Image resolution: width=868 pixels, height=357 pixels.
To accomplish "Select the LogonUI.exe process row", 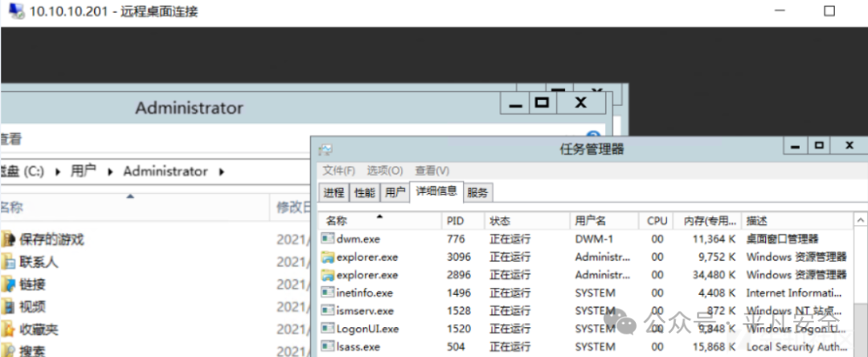I will pos(586,329).
